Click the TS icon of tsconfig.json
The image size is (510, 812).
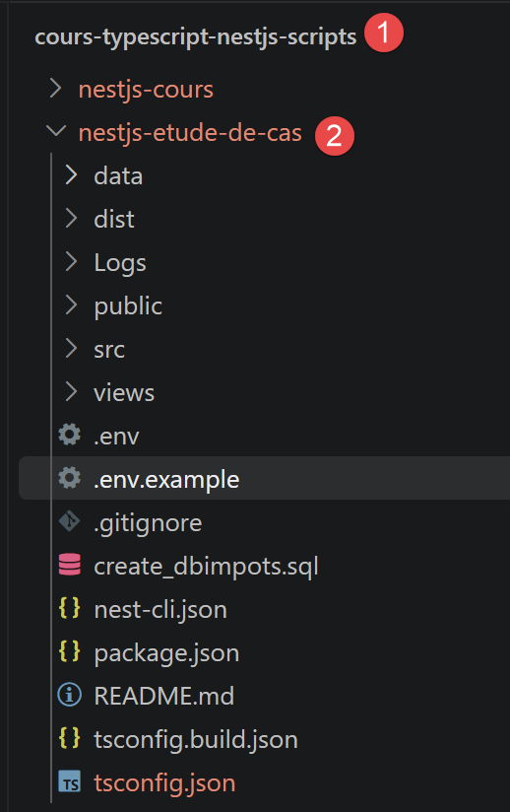click(x=69, y=782)
